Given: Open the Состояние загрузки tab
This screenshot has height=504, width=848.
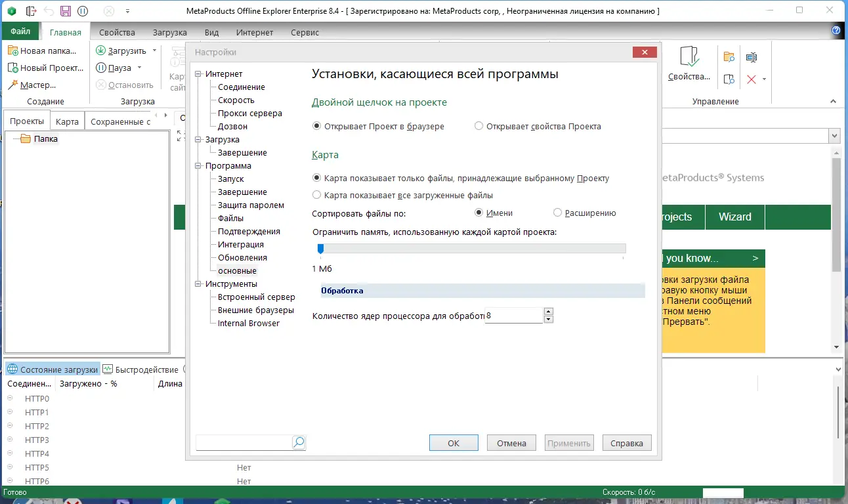Looking at the screenshot, I should coord(53,369).
